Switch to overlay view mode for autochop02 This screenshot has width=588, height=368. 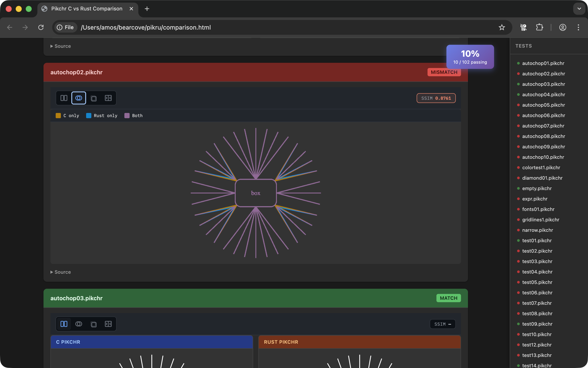point(79,98)
